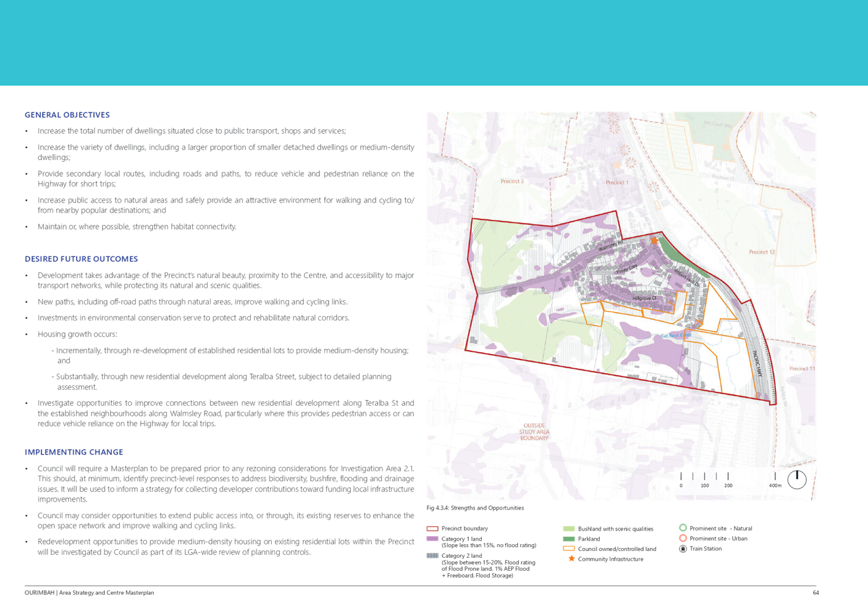This screenshot has width=868, height=614.
Task: Click the light green bushland legend swatch
Action: [x=569, y=529]
